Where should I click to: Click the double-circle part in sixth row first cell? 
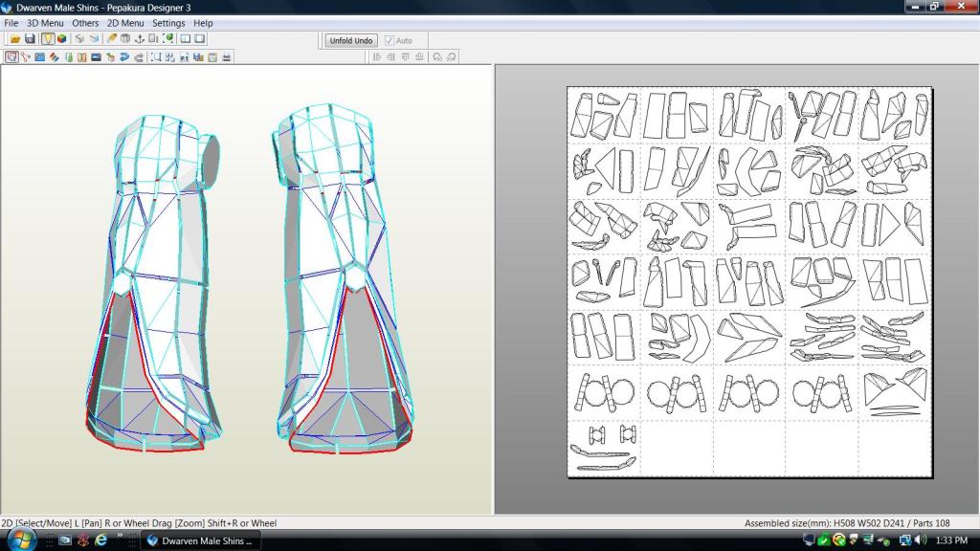click(605, 393)
